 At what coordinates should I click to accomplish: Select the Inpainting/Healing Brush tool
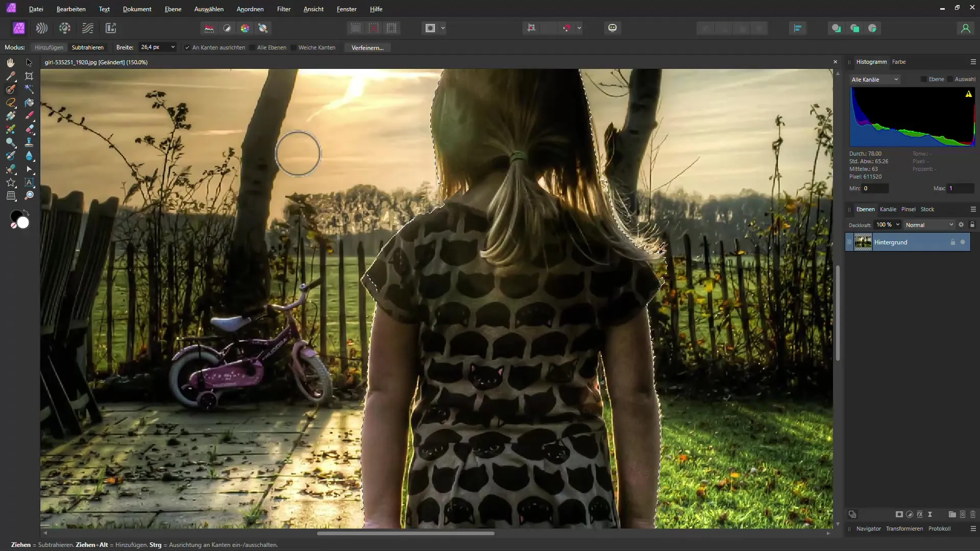click(10, 169)
